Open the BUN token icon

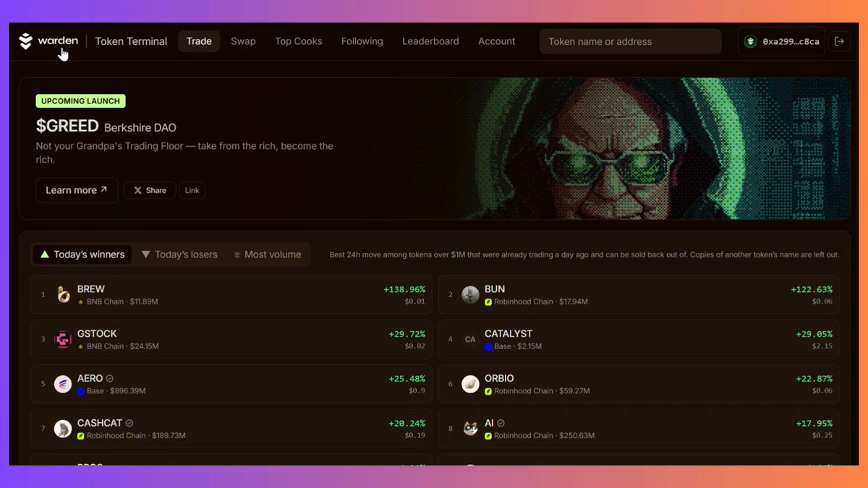click(x=470, y=294)
